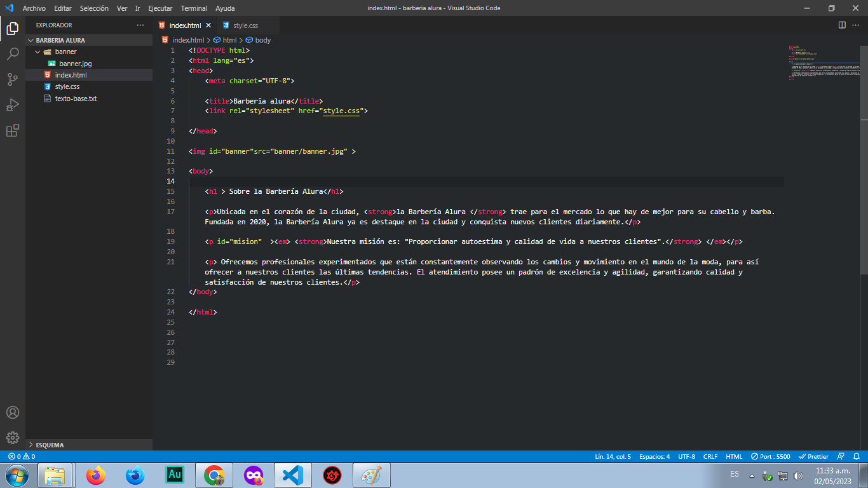The image size is (868, 488).
Task: Open the feedback icon in status bar
Action: pyautogui.click(x=841, y=456)
